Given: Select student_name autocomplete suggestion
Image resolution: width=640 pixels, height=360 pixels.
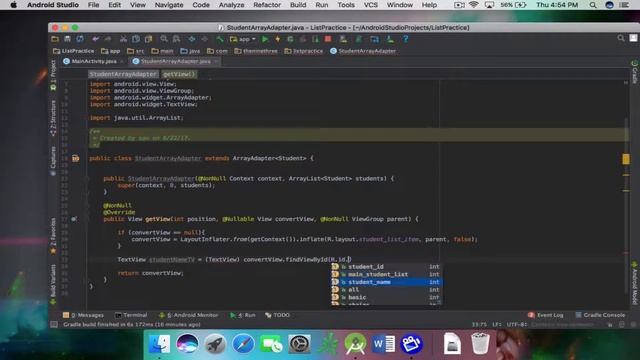Looking at the screenshot, I should [386, 282].
